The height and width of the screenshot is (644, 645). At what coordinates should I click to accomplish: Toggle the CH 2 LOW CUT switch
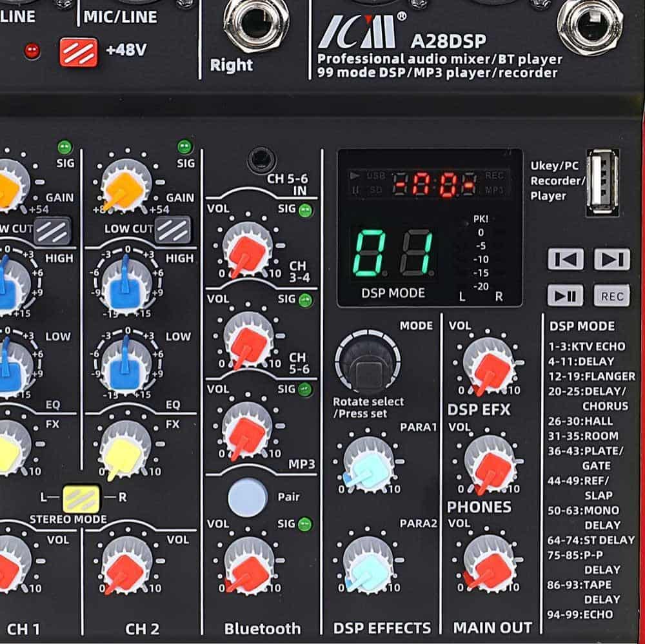pyautogui.click(x=172, y=229)
